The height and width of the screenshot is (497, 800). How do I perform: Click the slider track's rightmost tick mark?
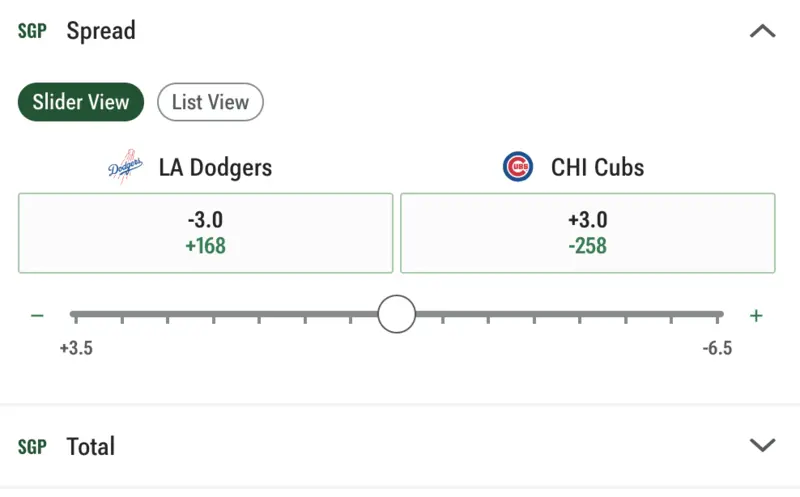pos(717,320)
